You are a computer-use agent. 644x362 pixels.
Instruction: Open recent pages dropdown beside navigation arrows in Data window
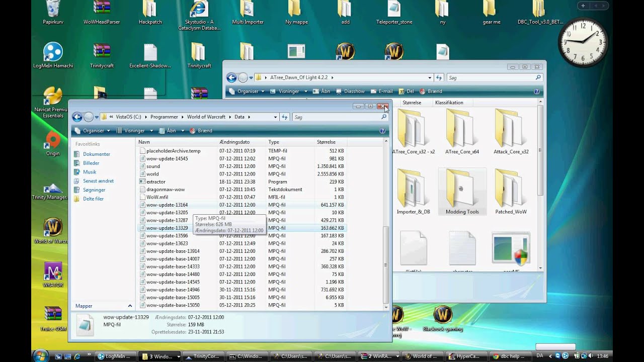pyautogui.click(x=97, y=117)
